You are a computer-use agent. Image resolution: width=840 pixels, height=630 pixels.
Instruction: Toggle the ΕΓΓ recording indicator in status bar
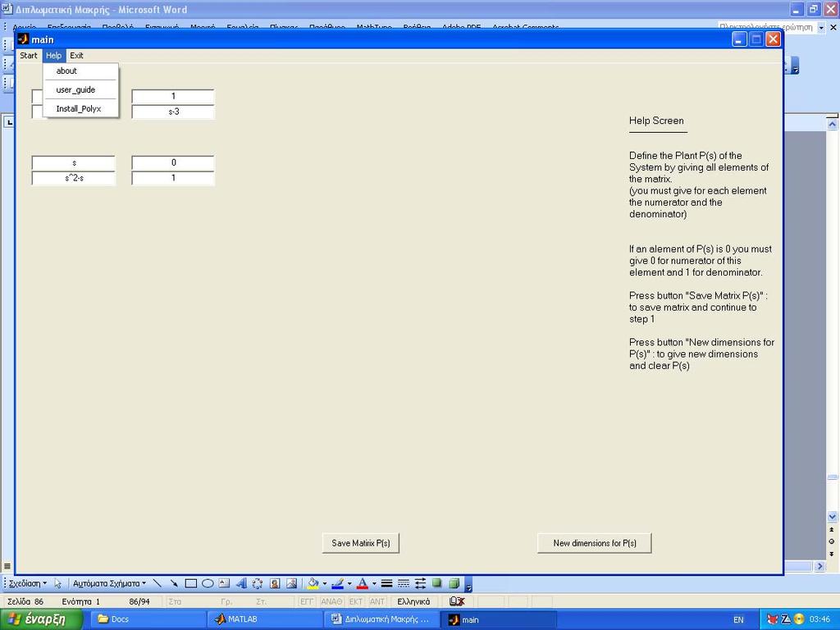(307, 601)
